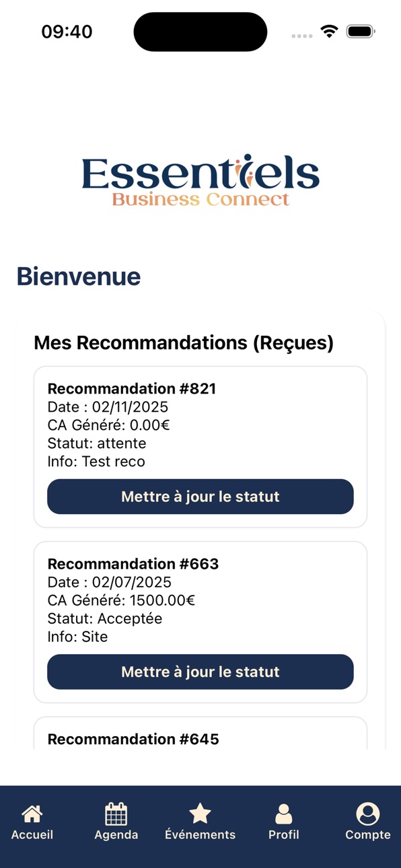This screenshot has width=401, height=868.
Task: Open the Recommandation #663 card title
Action: click(x=133, y=563)
